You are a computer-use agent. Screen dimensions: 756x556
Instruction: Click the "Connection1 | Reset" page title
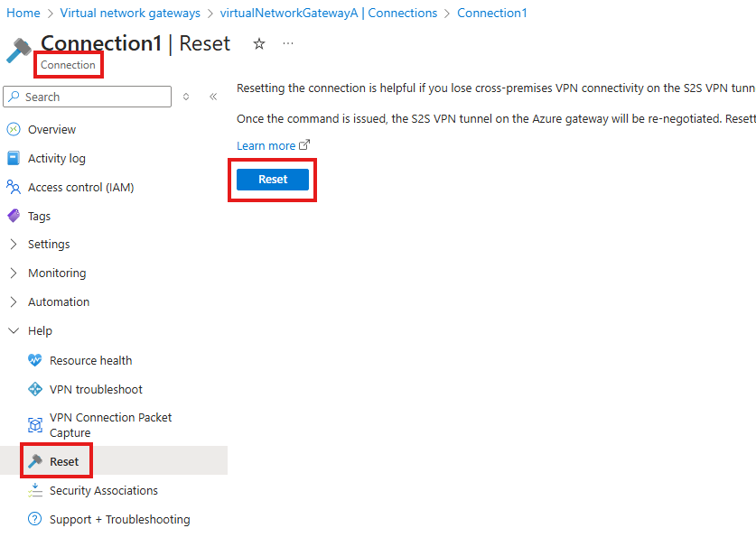[x=135, y=43]
